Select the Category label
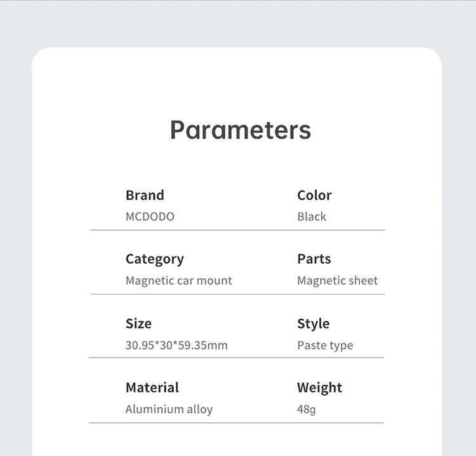 coord(155,259)
